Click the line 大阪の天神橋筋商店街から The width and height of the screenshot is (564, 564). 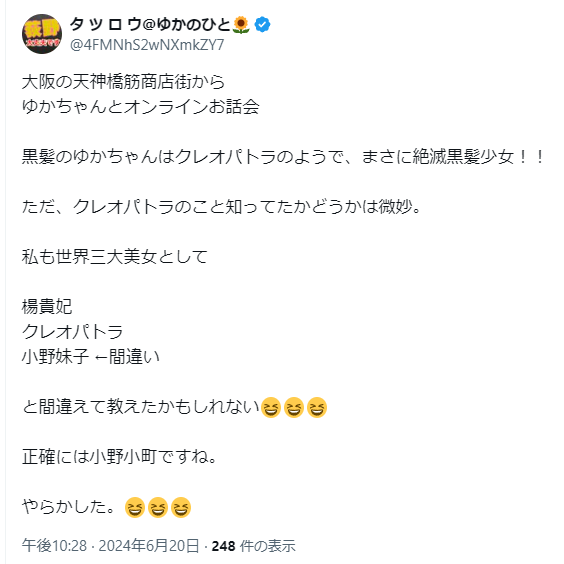tap(123, 82)
